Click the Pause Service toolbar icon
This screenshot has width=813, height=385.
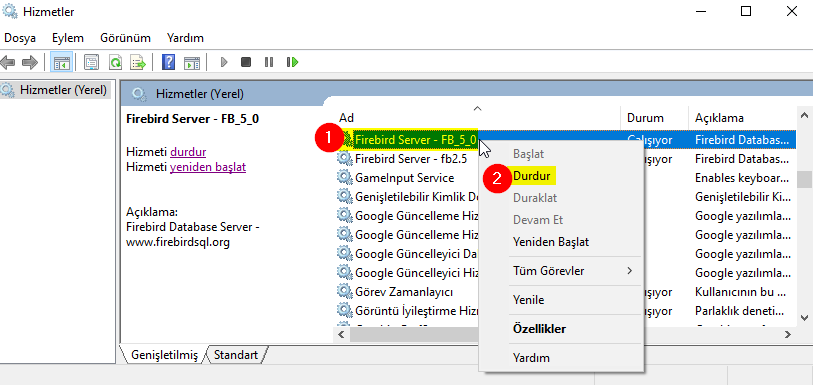[269, 63]
